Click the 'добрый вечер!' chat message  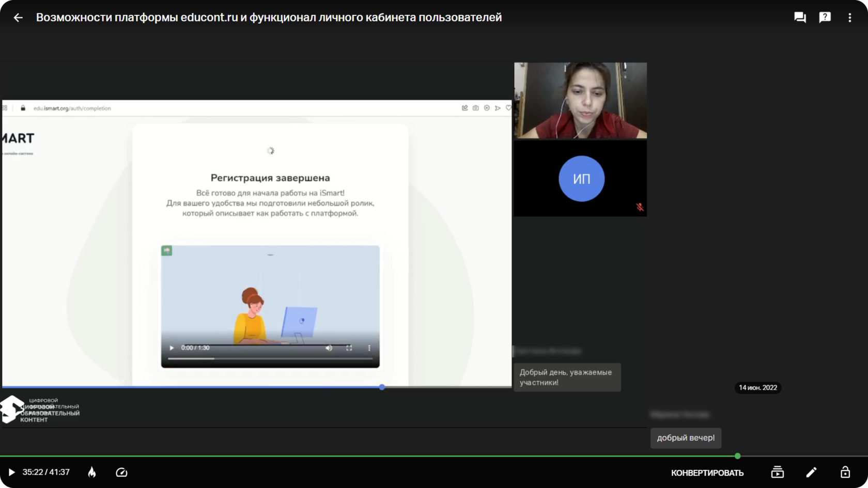[x=686, y=438]
